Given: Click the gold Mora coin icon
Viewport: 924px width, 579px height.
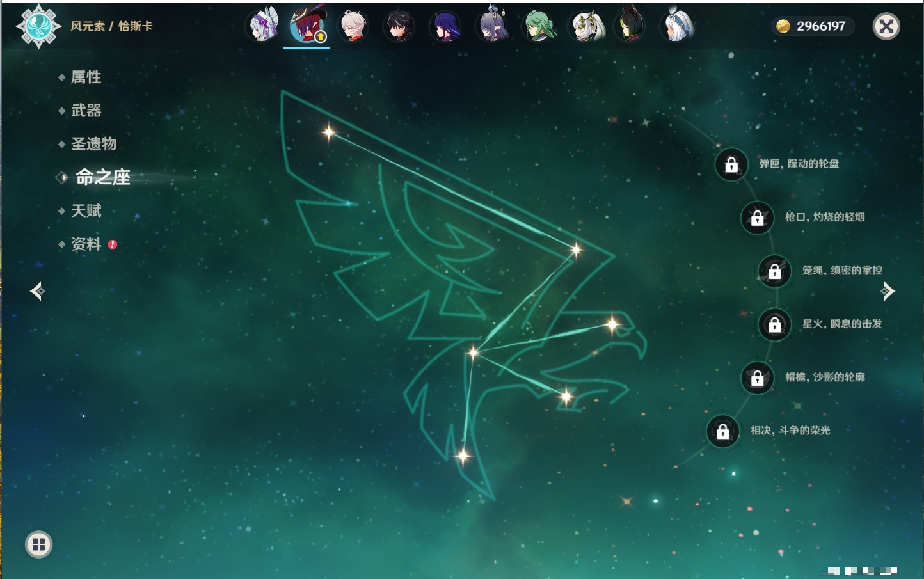Looking at the screenshot, I should (783, 26).
